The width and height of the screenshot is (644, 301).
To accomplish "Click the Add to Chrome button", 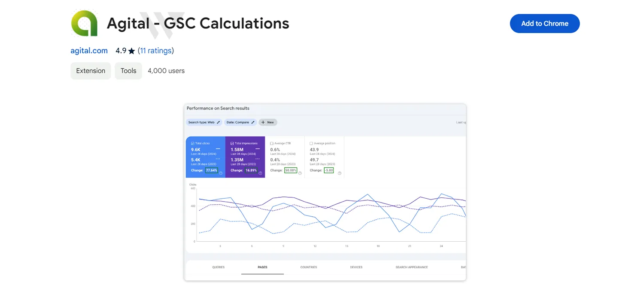I will (545, 24).
